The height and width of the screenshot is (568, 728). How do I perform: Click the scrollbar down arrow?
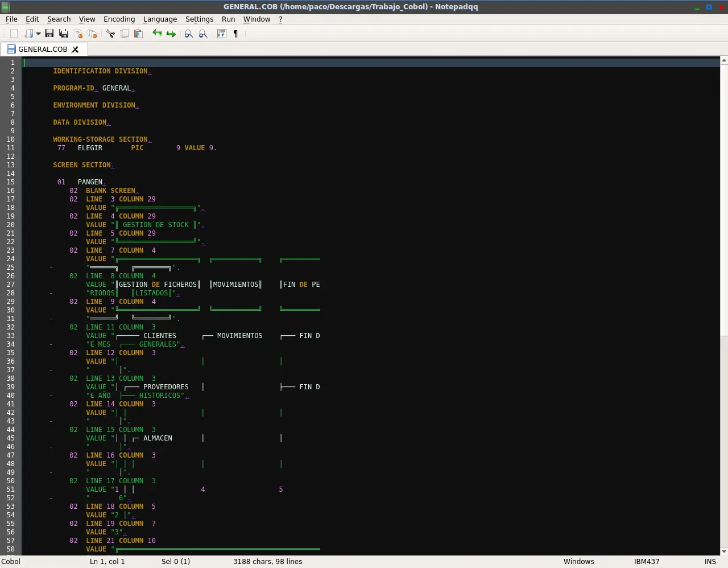coord(724,551)
